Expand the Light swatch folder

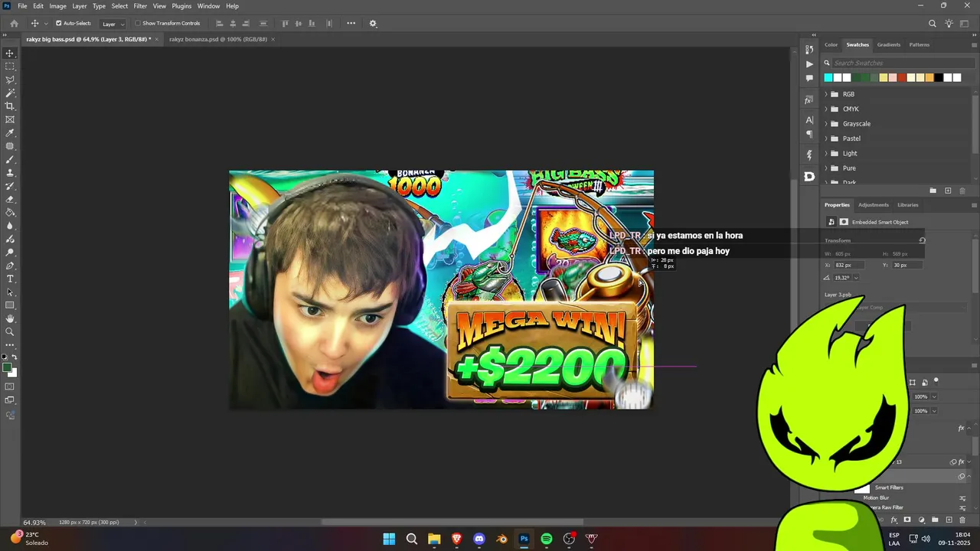coord(826,153)
